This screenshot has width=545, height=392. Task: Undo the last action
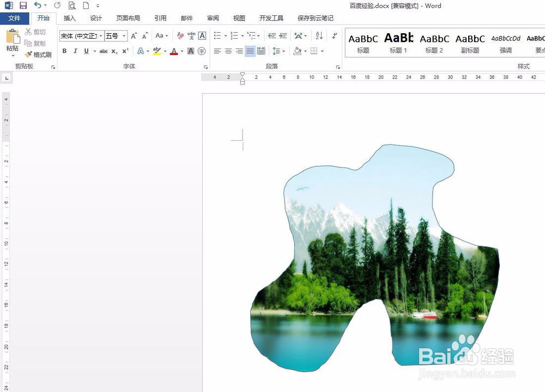(38, 5)
